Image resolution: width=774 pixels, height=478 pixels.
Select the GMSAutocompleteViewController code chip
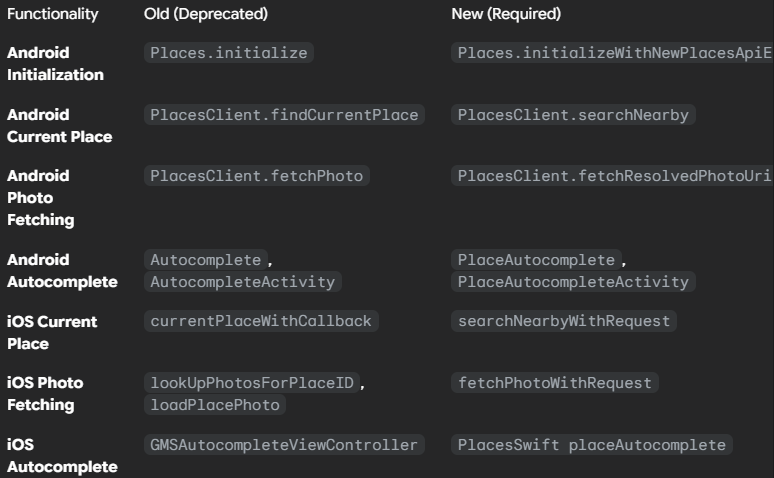point(284,444)
